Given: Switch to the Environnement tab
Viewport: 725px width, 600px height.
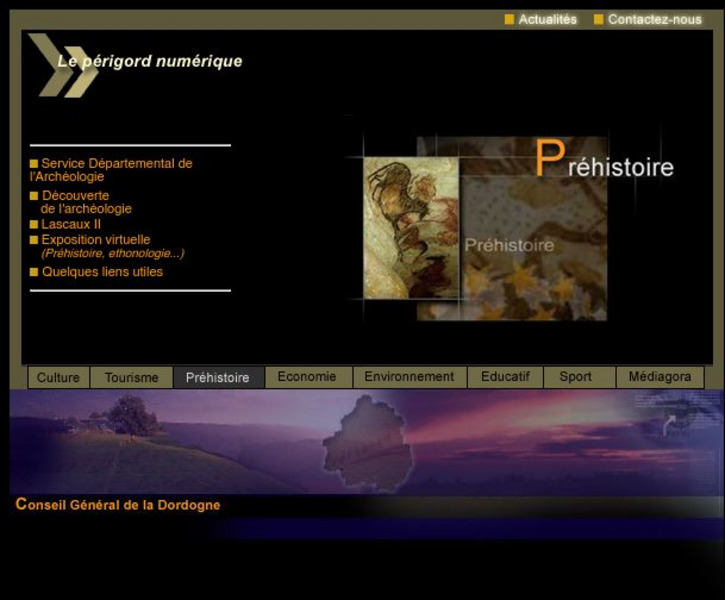Looking at the screenshot, I should 410,377.
